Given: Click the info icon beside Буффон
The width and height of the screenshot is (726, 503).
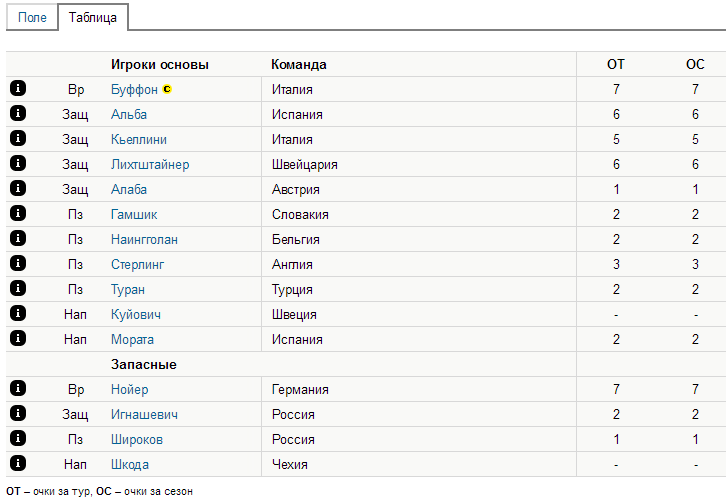Looking at the screenshot, I should point(17,89).
